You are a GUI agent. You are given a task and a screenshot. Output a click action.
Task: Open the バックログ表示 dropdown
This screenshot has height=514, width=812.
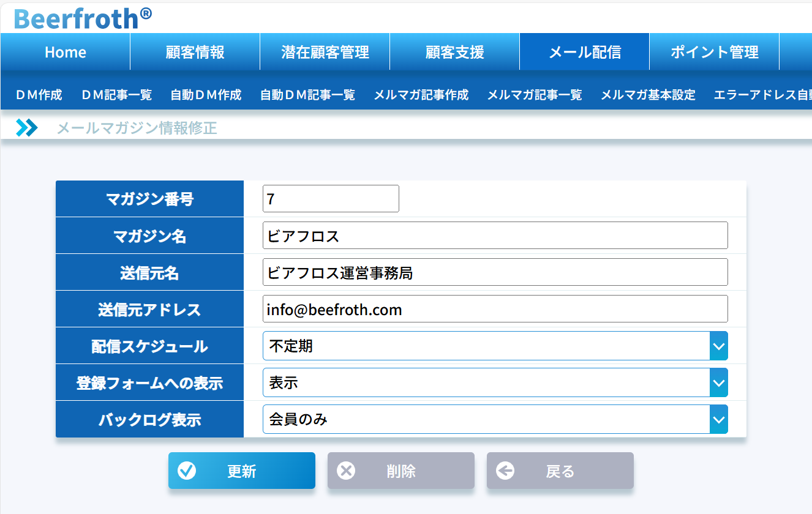pos(495,420)
